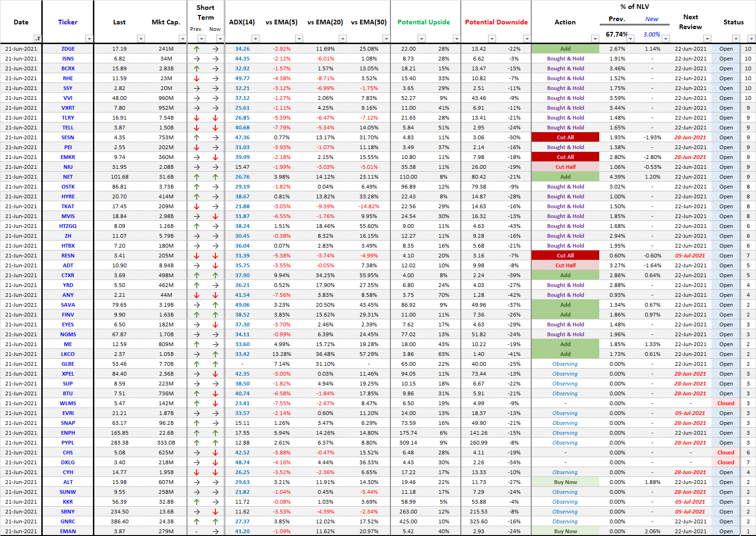Image resolution: width=756 pixels, height=536 pixels.
Task: Open the Last column filter dropdown
Action: tap(141, 38)
